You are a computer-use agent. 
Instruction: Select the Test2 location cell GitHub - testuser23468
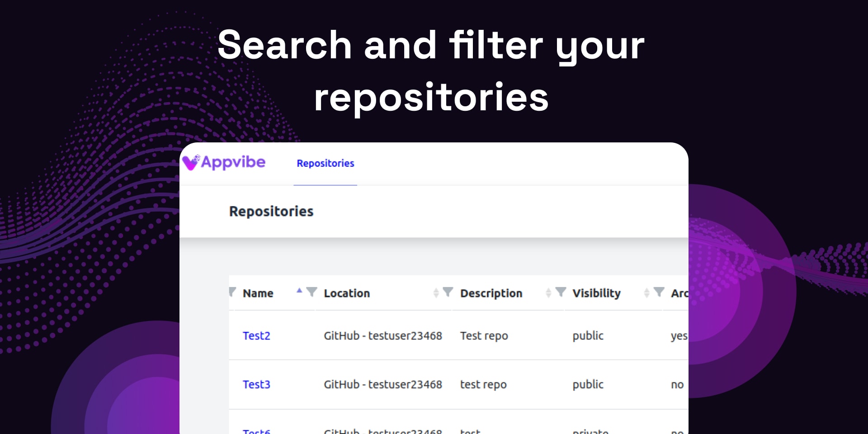coord(383,336)
